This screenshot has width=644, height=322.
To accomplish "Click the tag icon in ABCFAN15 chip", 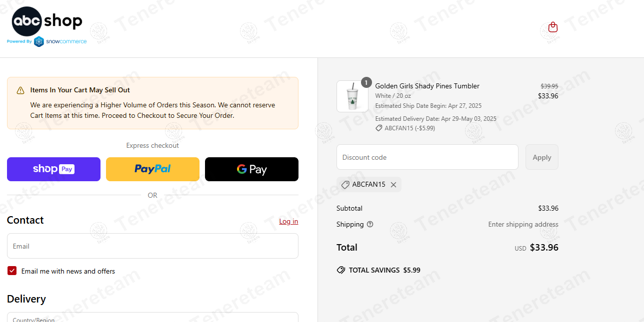I will click(345, 185).
